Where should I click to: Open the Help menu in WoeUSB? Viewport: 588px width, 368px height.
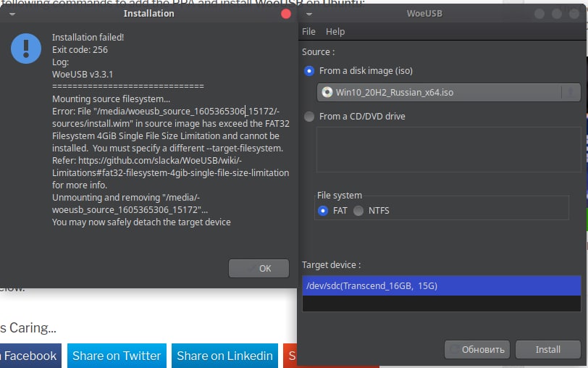pyautogui.click(x=335, y=31)
